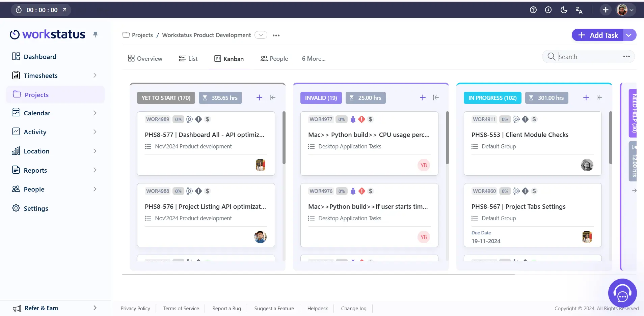Focus the Search input field
This screenshot has height=316, width=644.
589,57
